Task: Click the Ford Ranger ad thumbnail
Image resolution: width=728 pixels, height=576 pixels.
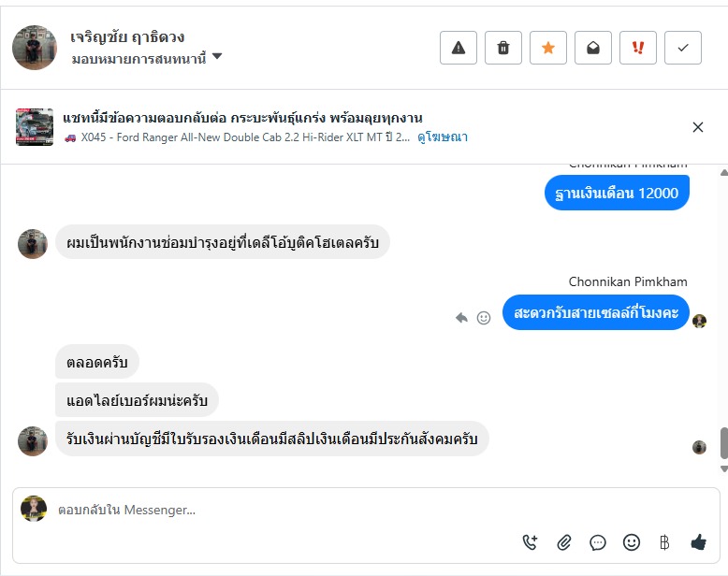Action: click(35, 127)
